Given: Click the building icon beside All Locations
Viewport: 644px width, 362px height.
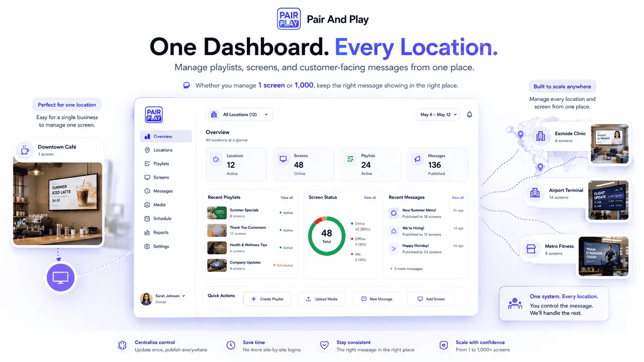Looking at the screenshot, I should coord(214,115).
